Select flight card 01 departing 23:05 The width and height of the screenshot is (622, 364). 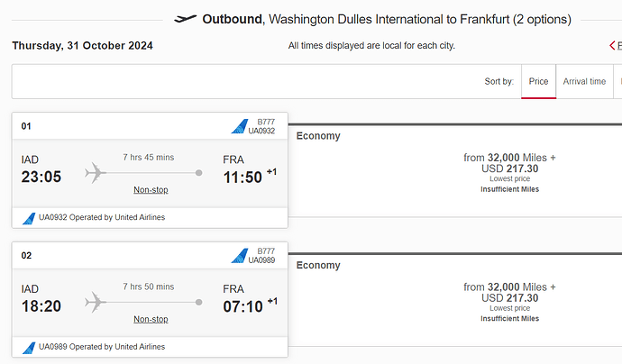click(x=150, y=170)
